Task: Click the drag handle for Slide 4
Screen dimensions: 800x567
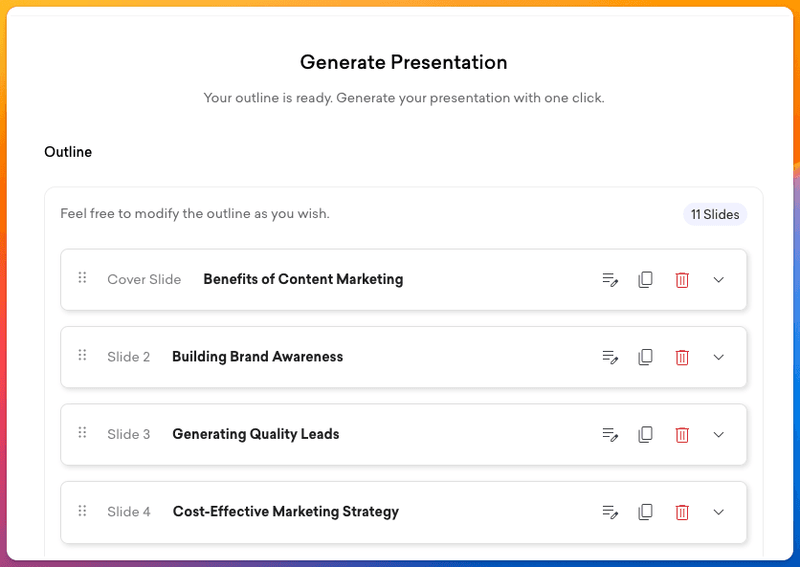Action: [82, 510]
